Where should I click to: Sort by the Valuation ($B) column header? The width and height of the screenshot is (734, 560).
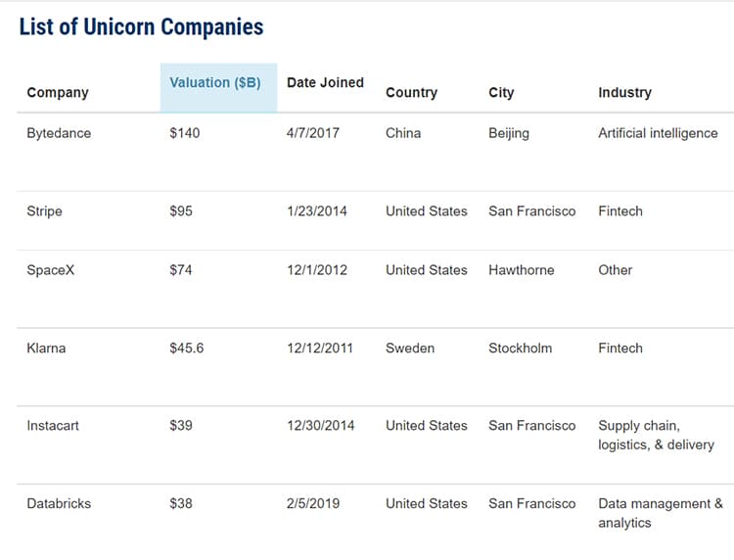click(215, 83)
